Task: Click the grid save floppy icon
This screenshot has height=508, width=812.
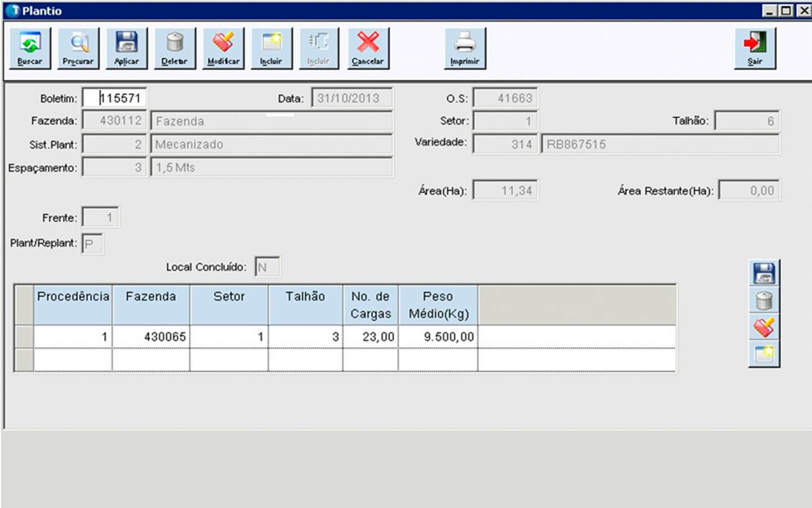Action: click(764, 274)
